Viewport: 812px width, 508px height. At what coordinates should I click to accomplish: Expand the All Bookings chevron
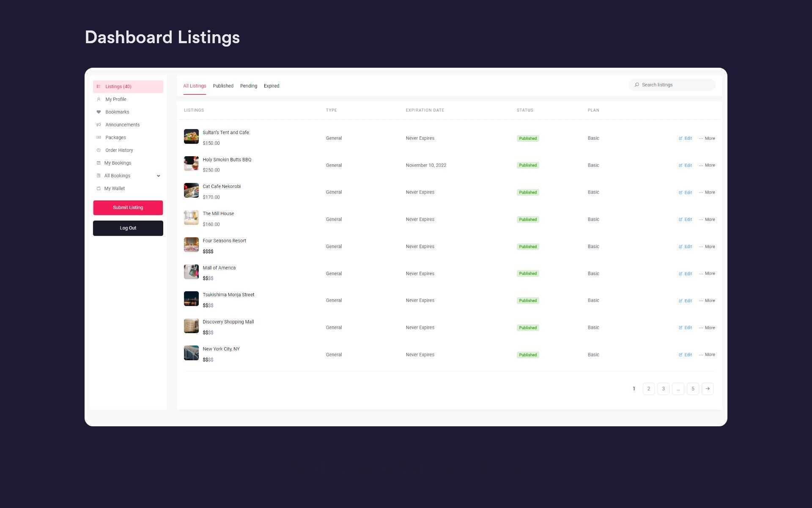(158, 176)
